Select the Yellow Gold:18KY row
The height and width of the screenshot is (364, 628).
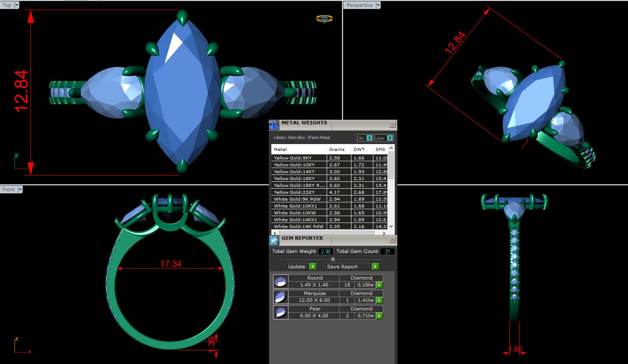[x=330, y=178]
